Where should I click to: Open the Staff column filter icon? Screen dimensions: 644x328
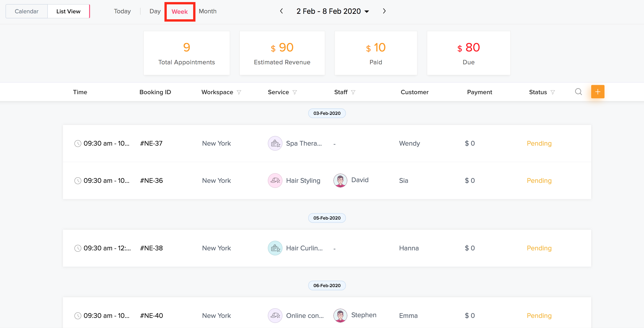(x=353, y=92)
